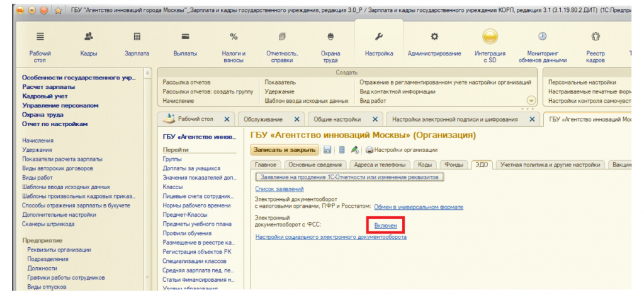Switch to the Учетная политика и другие настройки tab
This screenshot has width=644, height=295.
click(x=550, y=165)
